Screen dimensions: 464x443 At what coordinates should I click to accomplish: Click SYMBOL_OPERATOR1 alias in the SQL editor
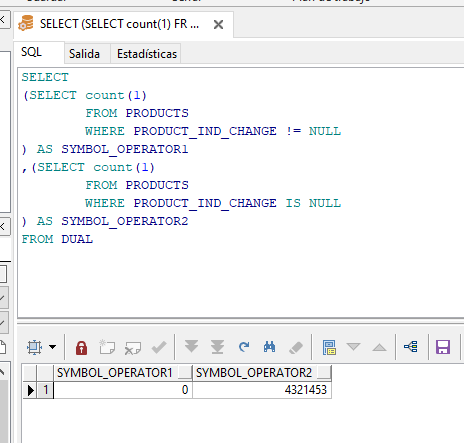(125, 149)
